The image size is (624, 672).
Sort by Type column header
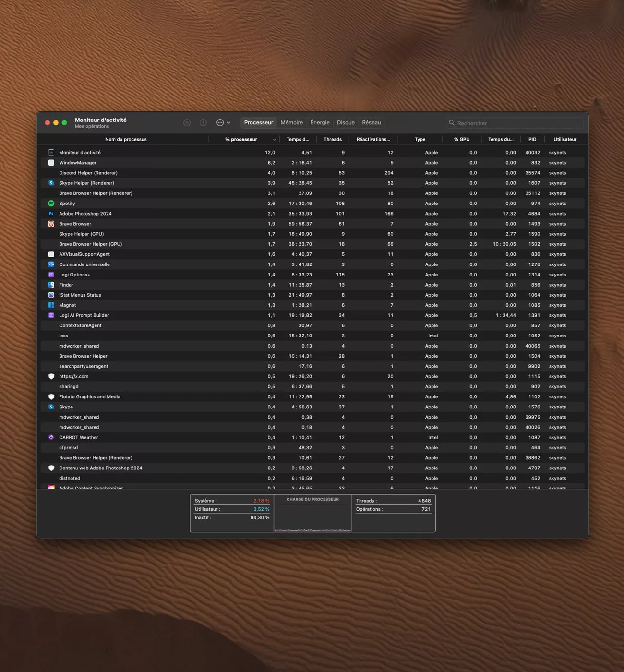[x=420, y=140]
